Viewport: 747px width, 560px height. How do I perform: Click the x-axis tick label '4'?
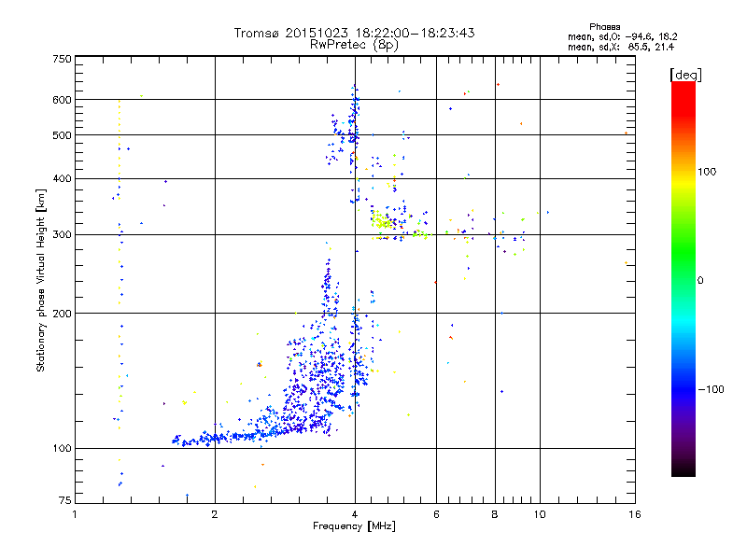[x=355, y=514]
